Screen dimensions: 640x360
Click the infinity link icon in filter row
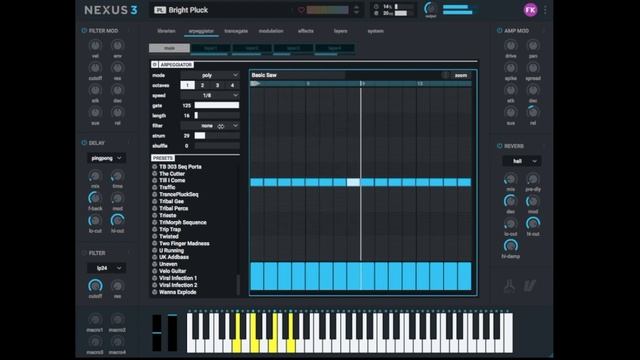pos(221,126)
